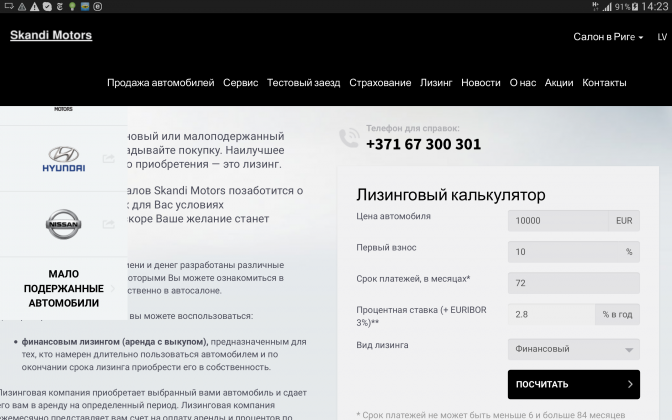Tap the signal strength status icon

pos(607,6)
